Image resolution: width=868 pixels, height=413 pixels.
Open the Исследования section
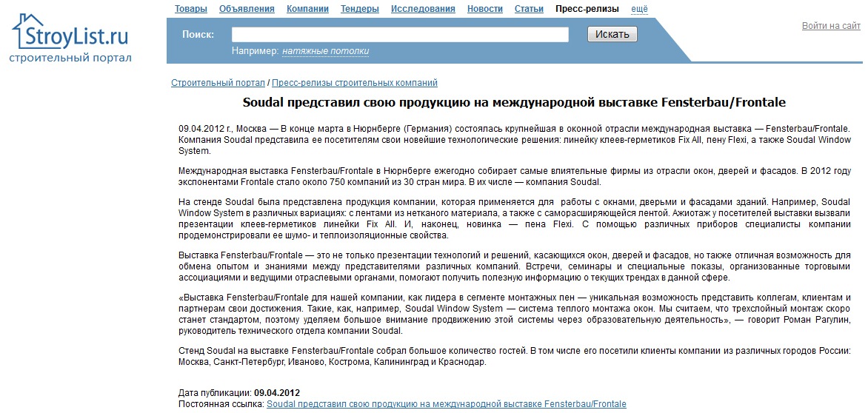423,8
